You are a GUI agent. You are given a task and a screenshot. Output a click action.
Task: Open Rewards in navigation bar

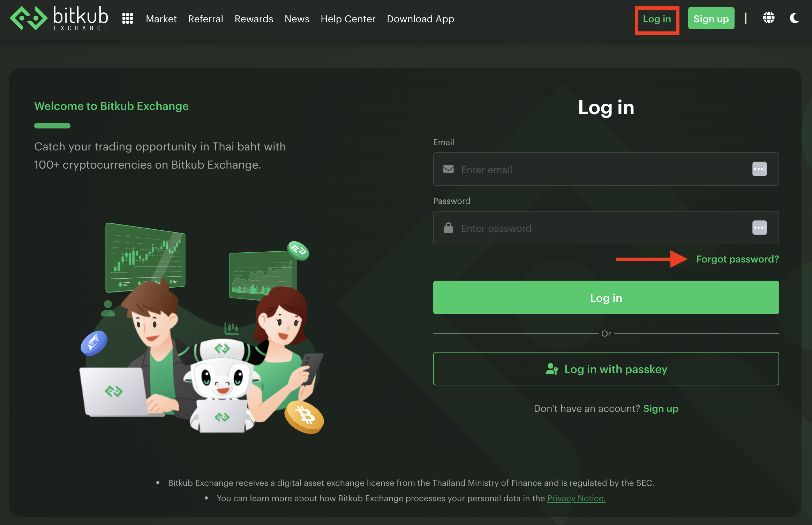tap(254, 19)
